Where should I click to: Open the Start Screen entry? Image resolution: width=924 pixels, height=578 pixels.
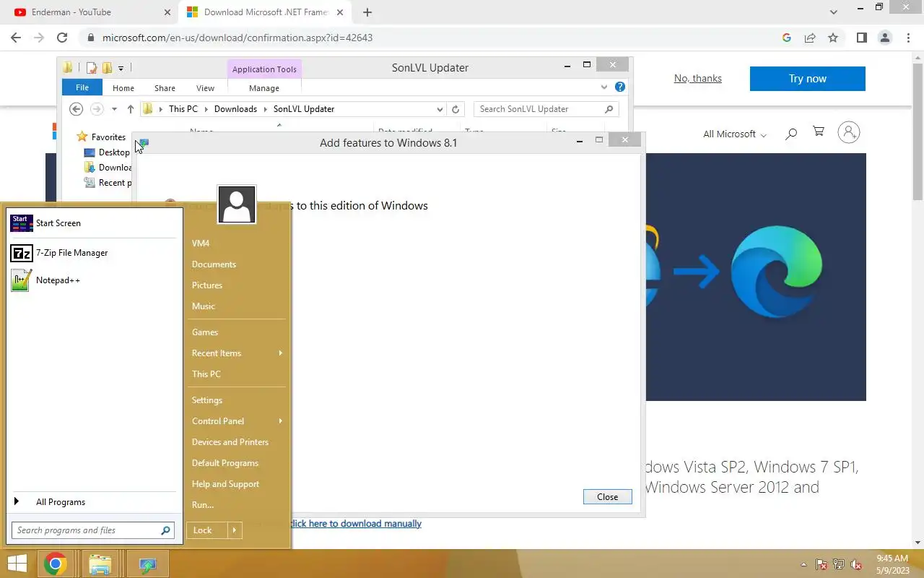click(92, 223)
